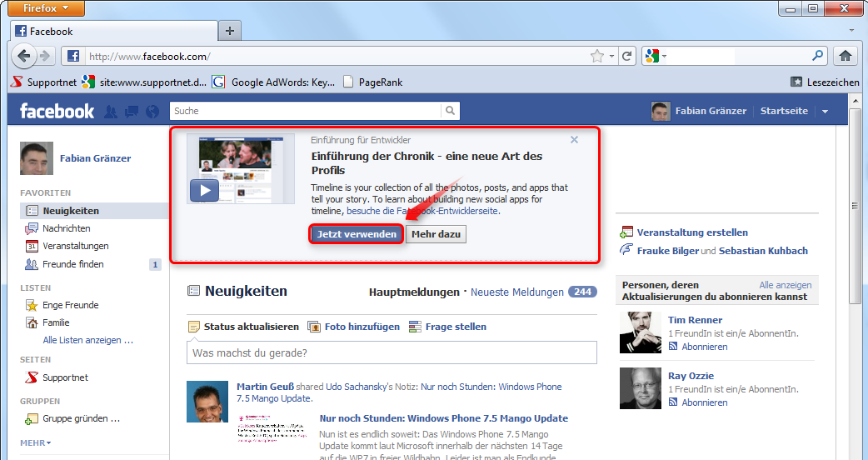Viewport: 868px width, 460px height.
Task: Click Alle anzeigen in subscriptions box
Action: click(x=785, y=284)
